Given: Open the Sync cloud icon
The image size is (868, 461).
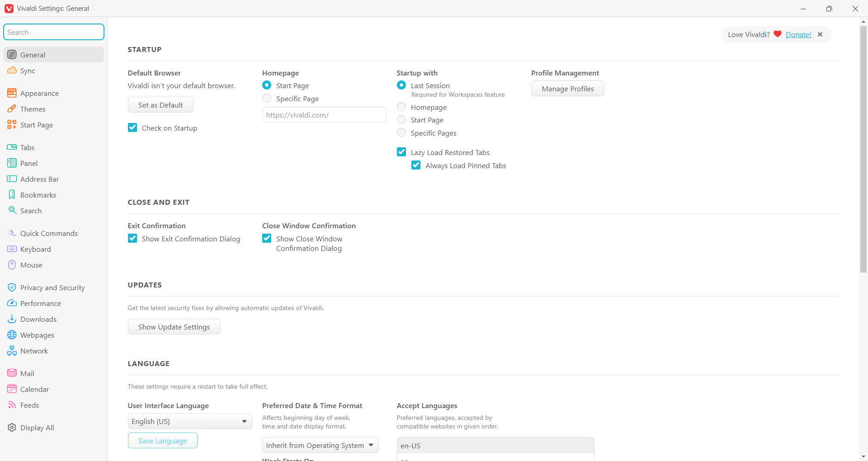Looking at the screenshot, I should click(12, 71).
